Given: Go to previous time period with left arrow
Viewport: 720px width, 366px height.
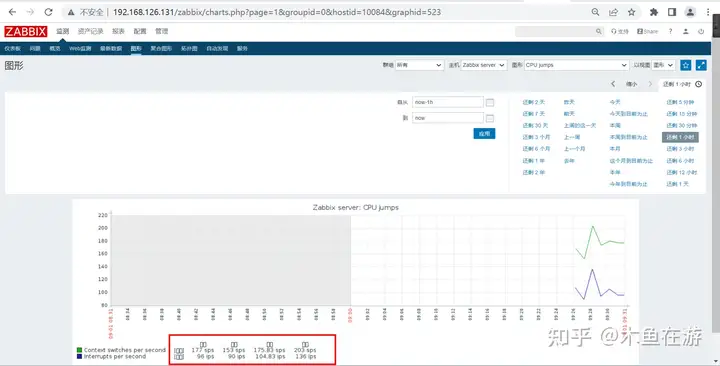Looking at the screenshot, I should tap(613, 84).
